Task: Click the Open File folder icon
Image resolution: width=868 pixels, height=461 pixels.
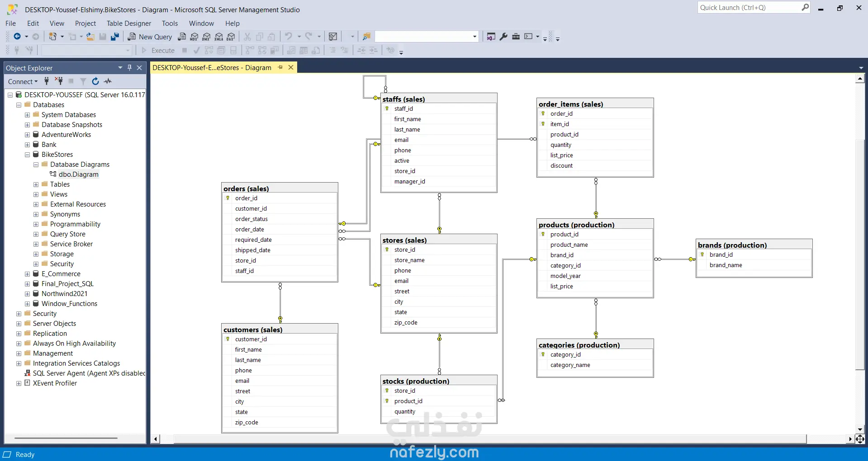Action: point(90,37)
